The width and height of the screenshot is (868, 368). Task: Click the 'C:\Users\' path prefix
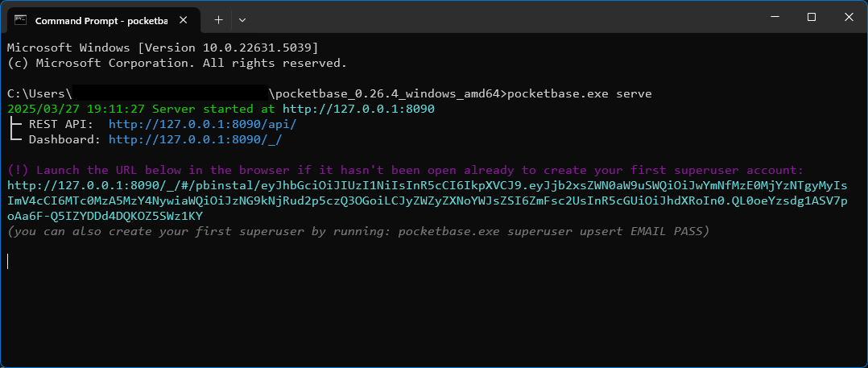pos(39,94)
